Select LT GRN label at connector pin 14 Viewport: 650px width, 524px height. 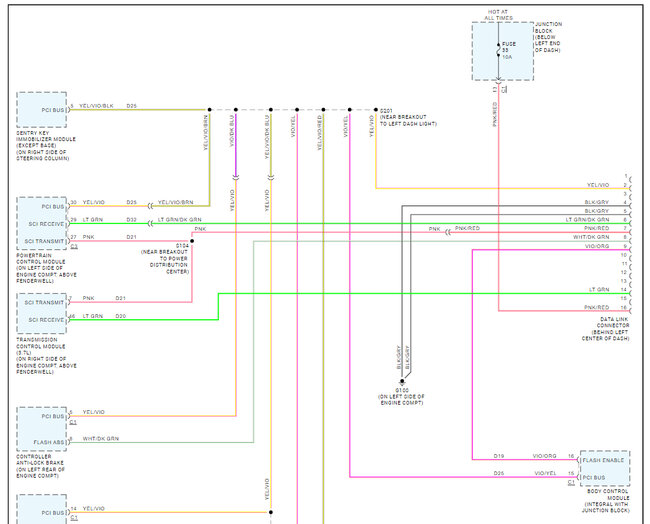(599, 290)
